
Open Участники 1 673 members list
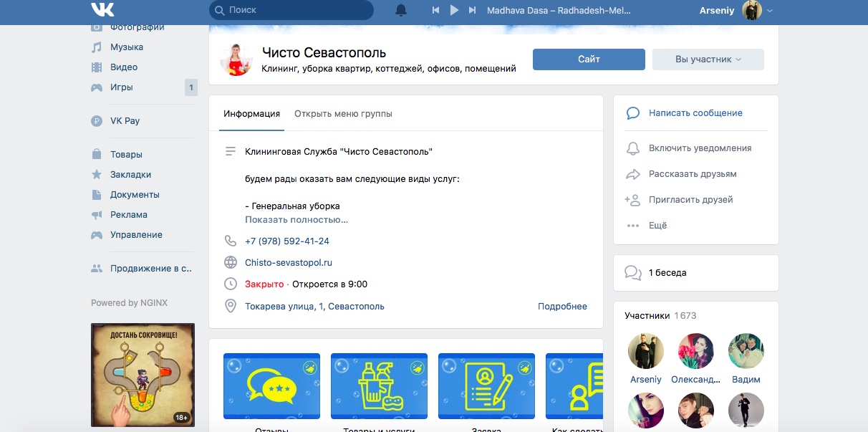pos(660,315)
